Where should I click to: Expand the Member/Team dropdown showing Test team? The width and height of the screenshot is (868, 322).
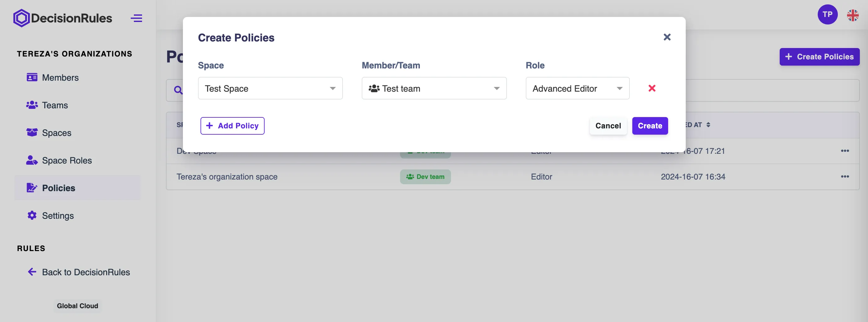tap(434, 89)
